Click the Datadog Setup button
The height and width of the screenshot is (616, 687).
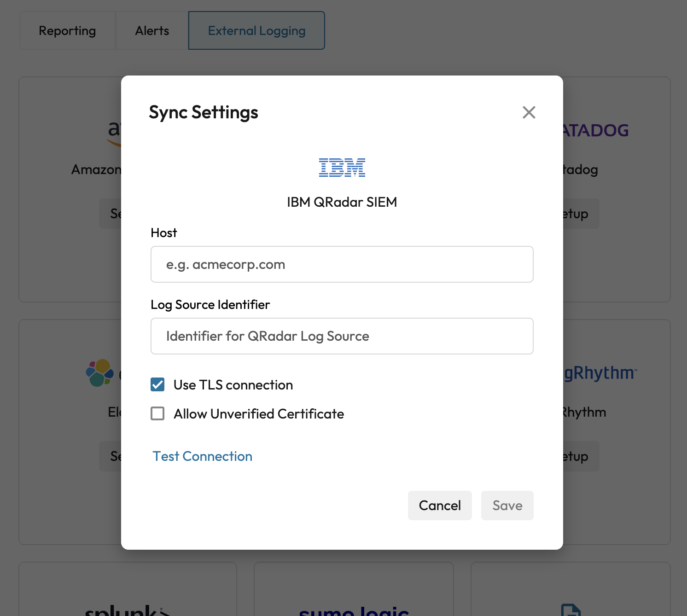tap(580, 214)
